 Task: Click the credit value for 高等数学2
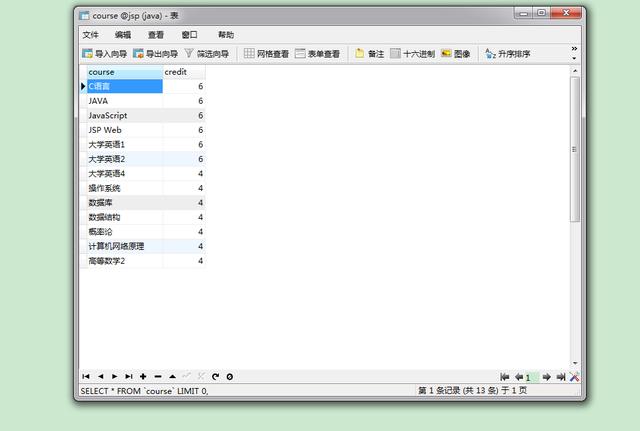pos(184,261)
